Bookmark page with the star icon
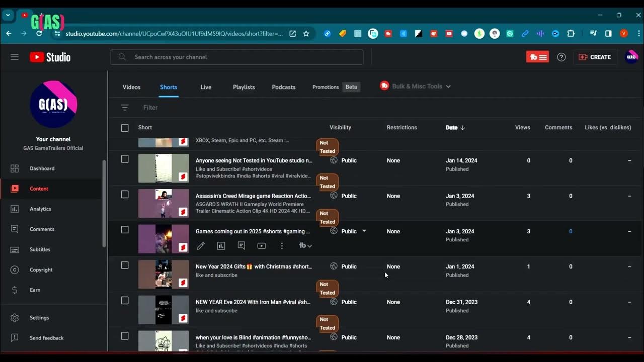This screenshot has height=362, width=644. [306, 34]
